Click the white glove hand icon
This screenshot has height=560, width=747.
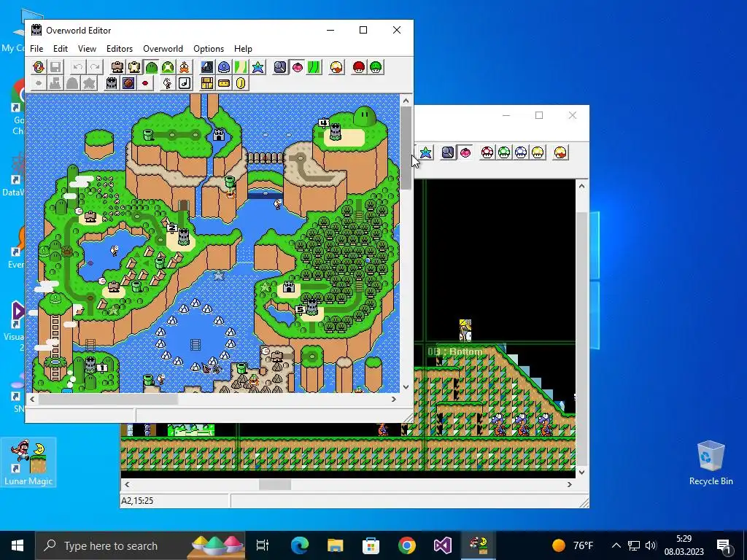pos(167,83)
